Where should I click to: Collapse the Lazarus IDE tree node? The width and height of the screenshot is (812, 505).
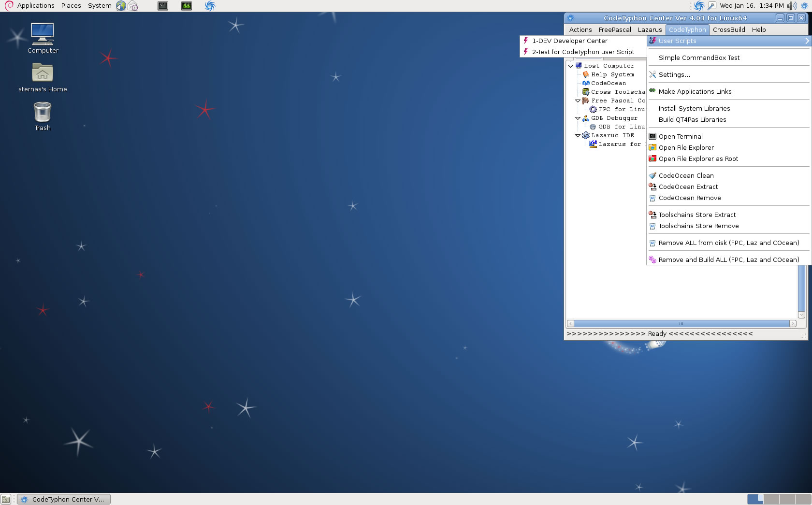pos(578,135)
